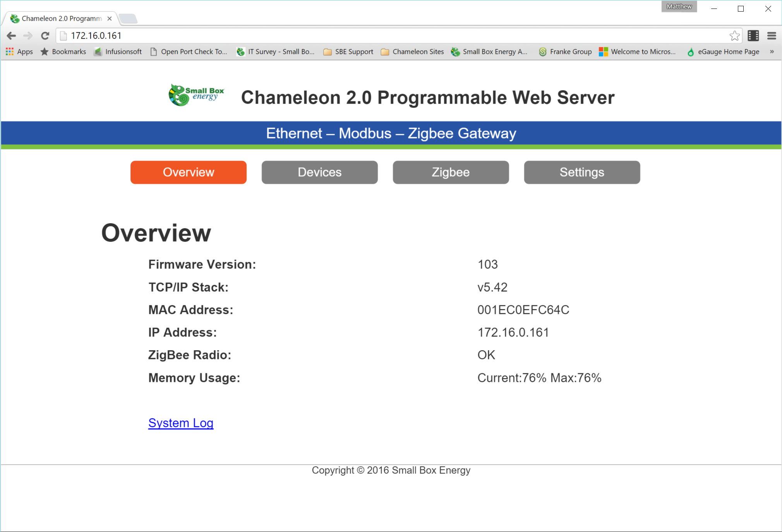This screenshot has width=782, height=532.
Task: Open the Chrome hamburger menu
Action: [x=772, y=36]
